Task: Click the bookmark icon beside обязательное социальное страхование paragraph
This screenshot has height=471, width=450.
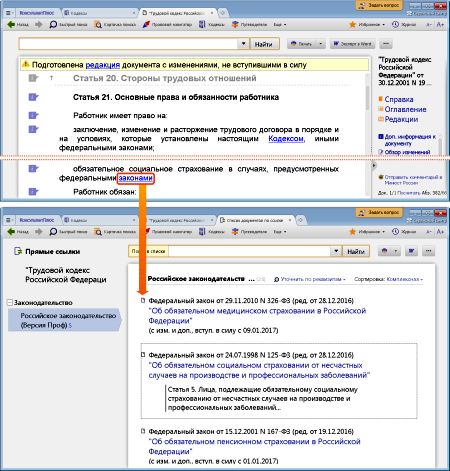Action: 33,169
